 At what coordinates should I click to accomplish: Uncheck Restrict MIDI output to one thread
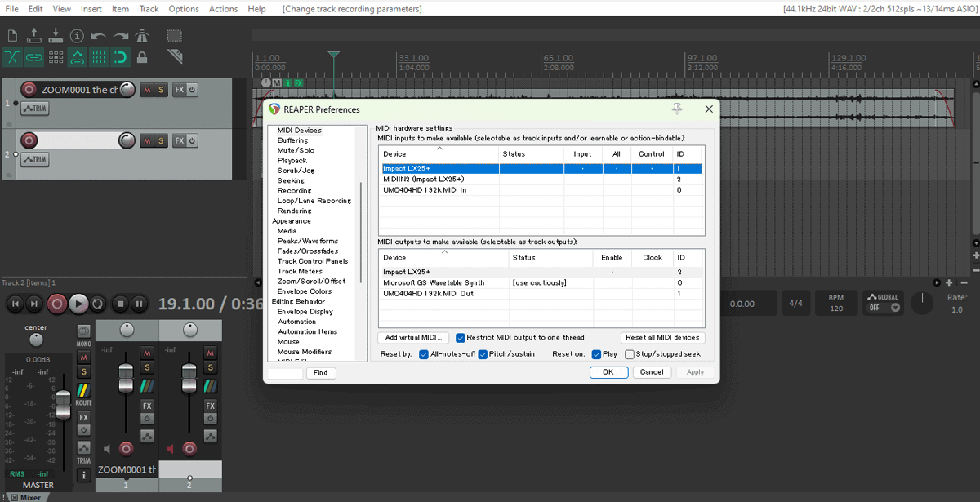click(461, 338)
